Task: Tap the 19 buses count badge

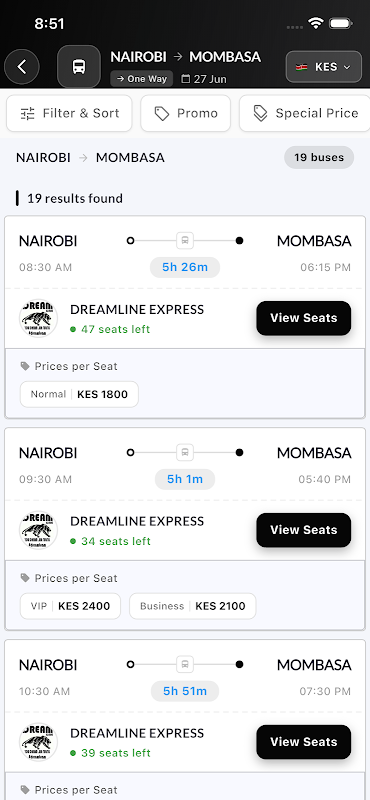Action: tap(319, 158)
